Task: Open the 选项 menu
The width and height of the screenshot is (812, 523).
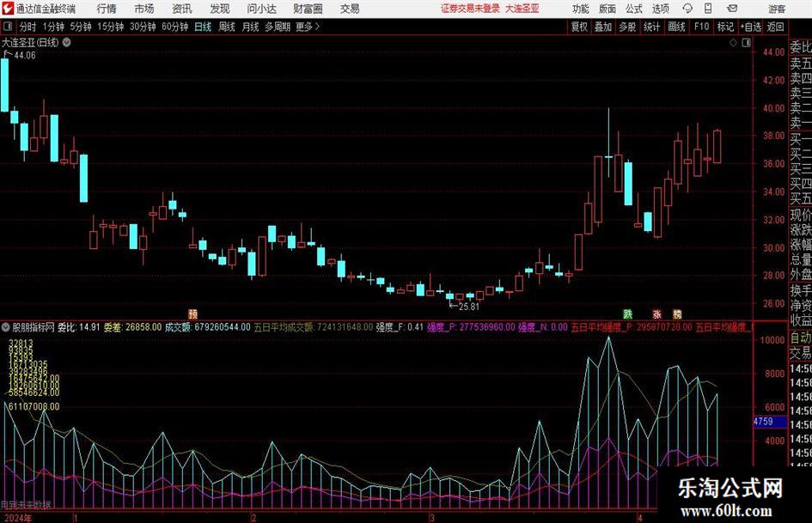Action: 660,9
